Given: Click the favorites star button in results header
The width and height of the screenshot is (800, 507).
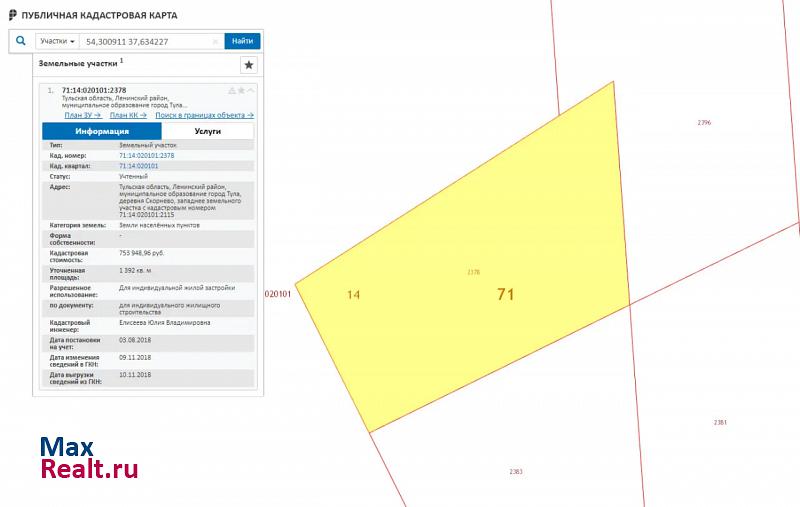Looking at the screenshot, I should [249, 65].
